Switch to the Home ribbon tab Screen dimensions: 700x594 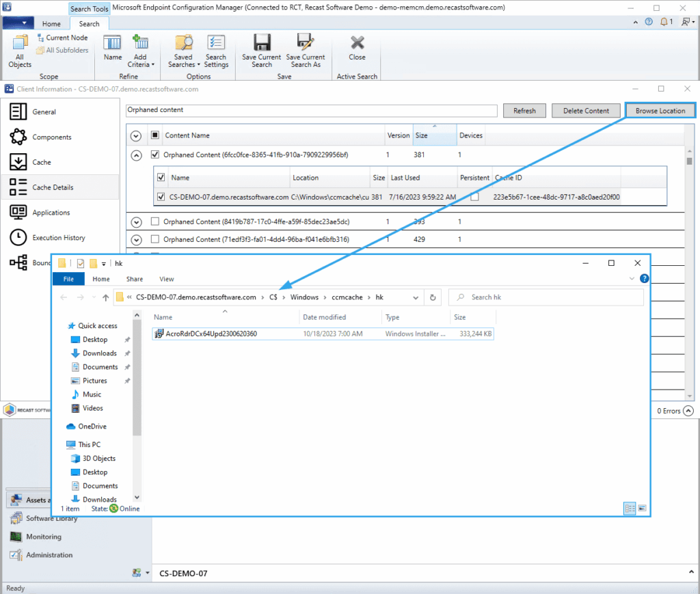coord(51,24)
